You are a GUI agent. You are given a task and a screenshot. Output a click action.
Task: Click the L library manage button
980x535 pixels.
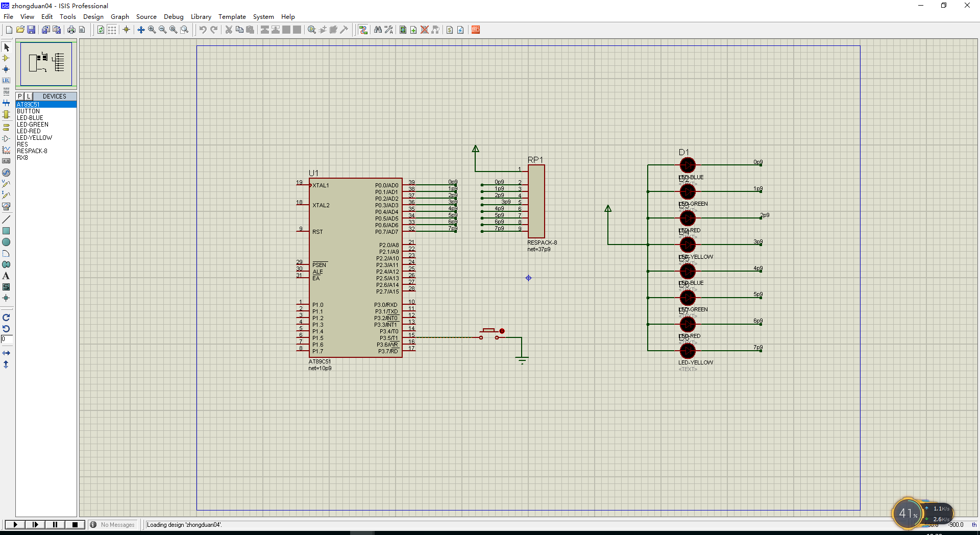[29, 96]
